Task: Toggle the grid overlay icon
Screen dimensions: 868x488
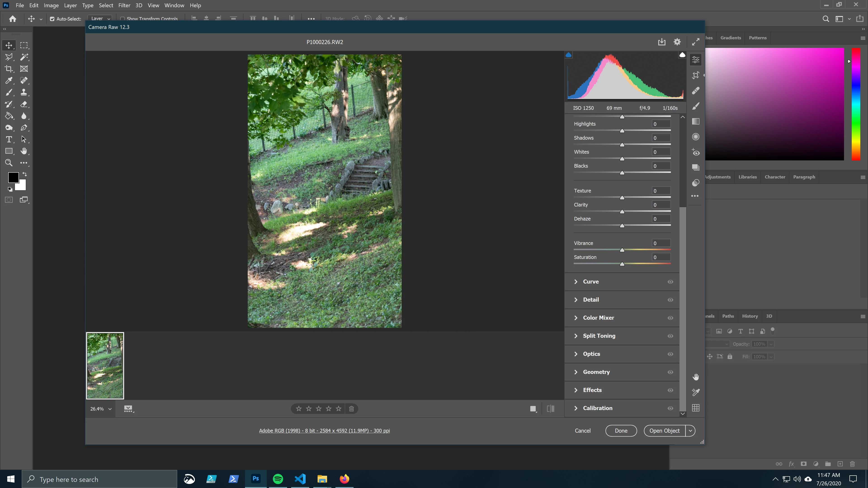Action: pyautogui.click(x=696, y=408)
